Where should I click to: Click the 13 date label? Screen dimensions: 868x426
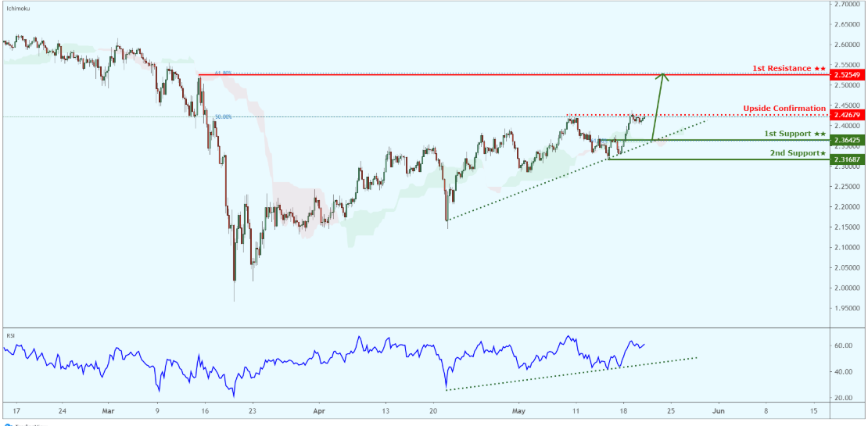[x=386, y=412]
